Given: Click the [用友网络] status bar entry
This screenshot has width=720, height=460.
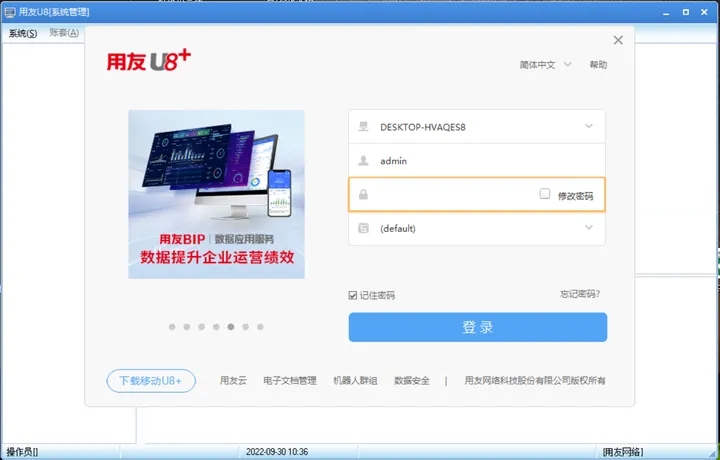Looking at the screenshot, I should 623,452.
